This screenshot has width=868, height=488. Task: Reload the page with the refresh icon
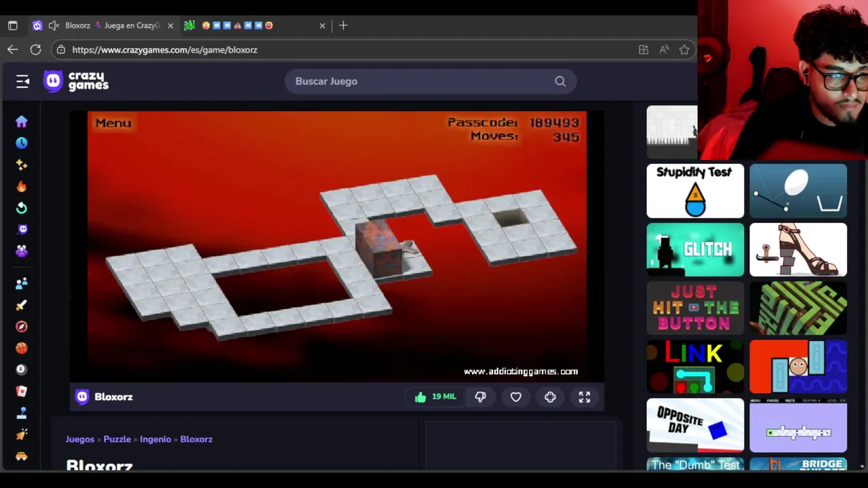tap(35, 49)
